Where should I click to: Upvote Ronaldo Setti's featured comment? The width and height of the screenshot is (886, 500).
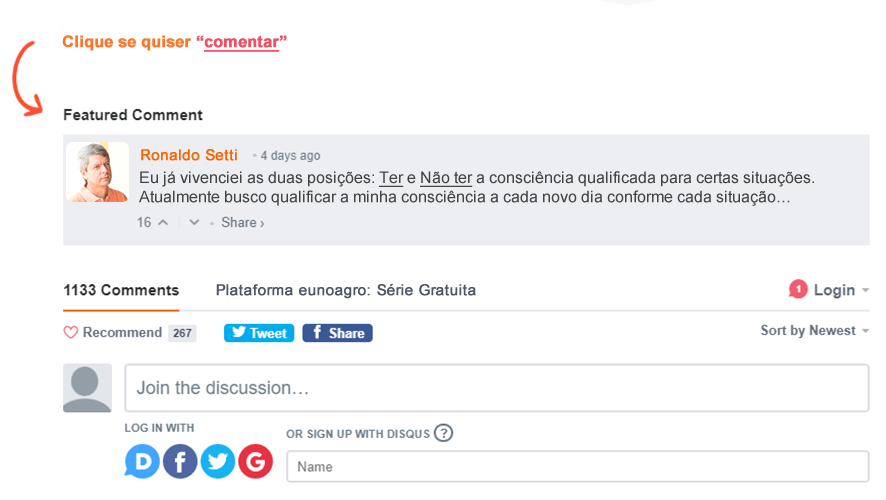(x=163, y=223)
